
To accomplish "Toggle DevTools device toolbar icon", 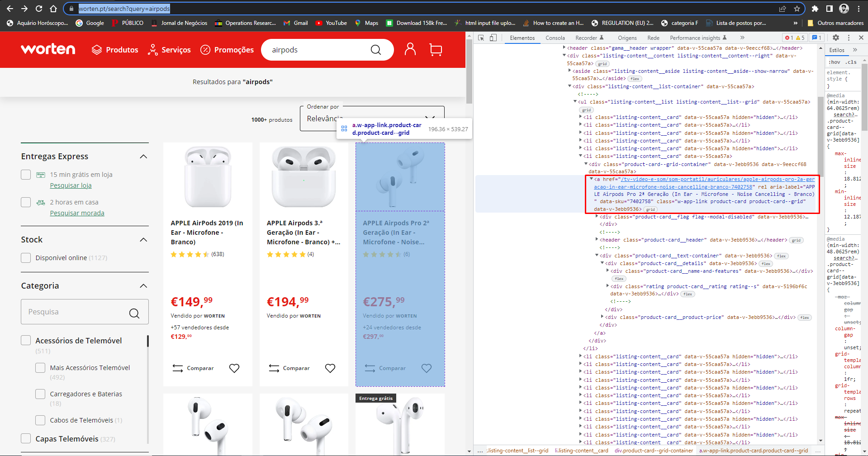I will coord(493,38).
